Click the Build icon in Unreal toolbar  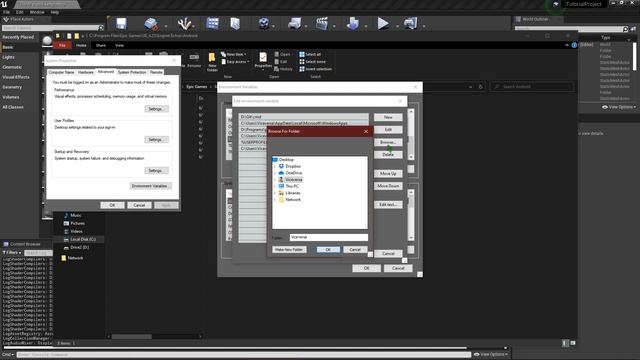point(353,23)
